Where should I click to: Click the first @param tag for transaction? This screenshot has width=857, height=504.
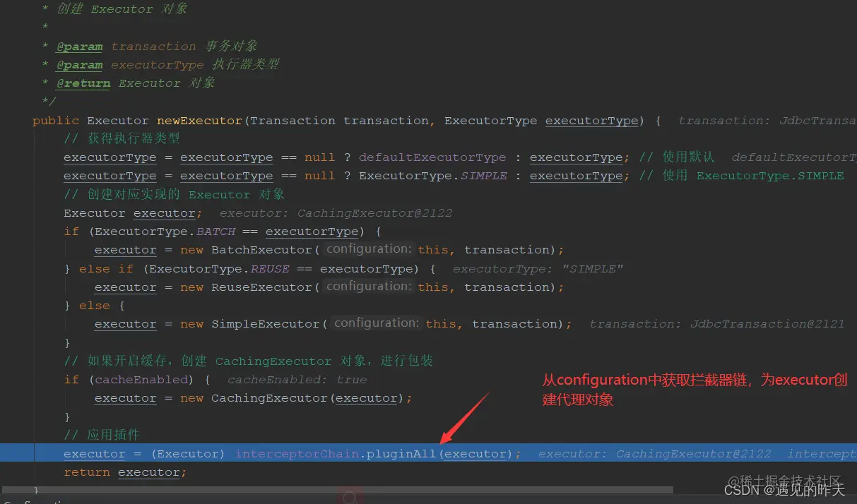pos(79,47)
